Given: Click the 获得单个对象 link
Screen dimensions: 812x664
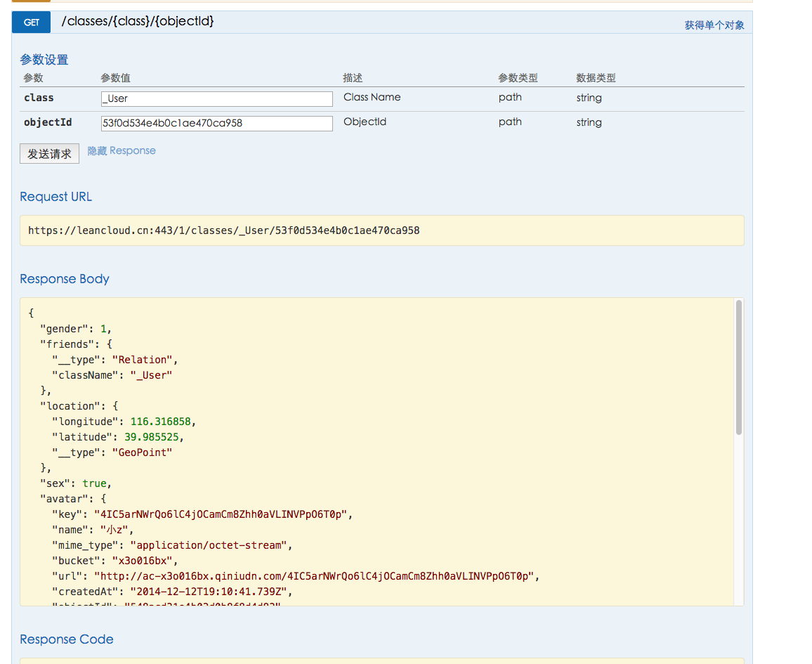Looking at the screenshot, I should click(x=714, y=25).
